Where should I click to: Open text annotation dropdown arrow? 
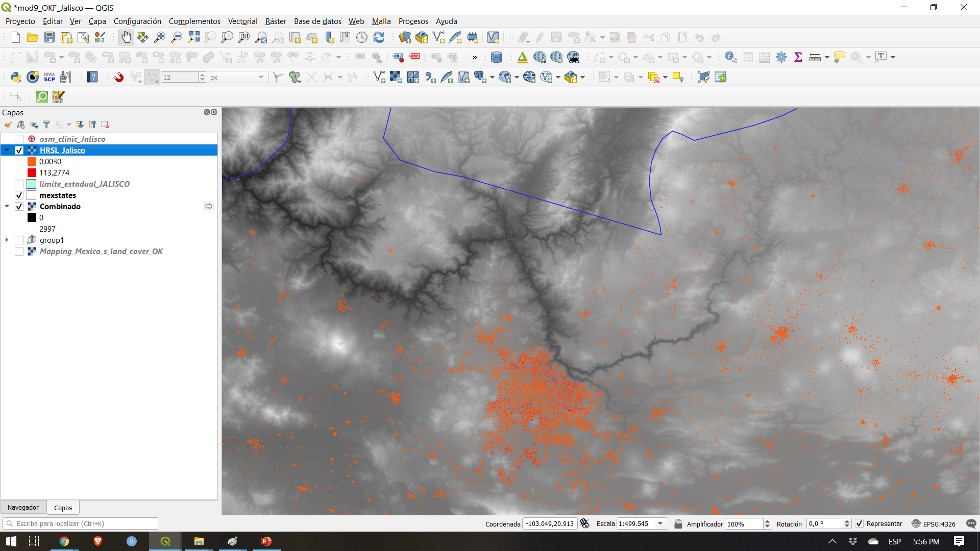click(893, 57)
